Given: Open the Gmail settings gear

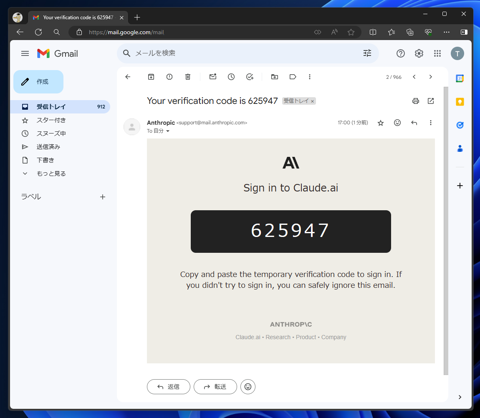Looking at the screenshot, I should click(419, 53).
